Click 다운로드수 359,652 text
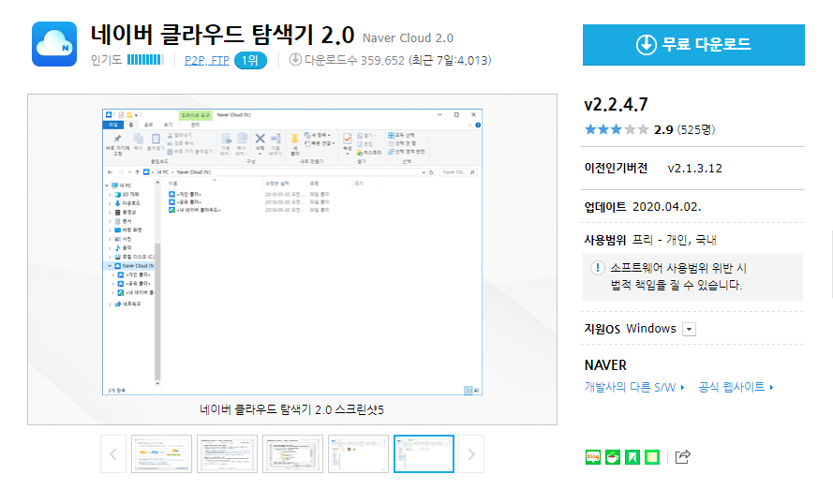This screenshot has width=833, height=504. point(354,60)
